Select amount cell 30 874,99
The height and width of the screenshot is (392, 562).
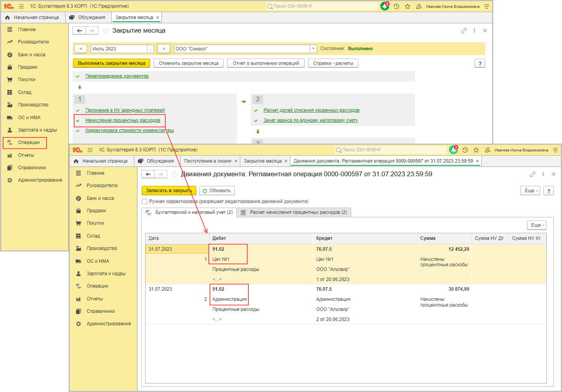(444, 289)
